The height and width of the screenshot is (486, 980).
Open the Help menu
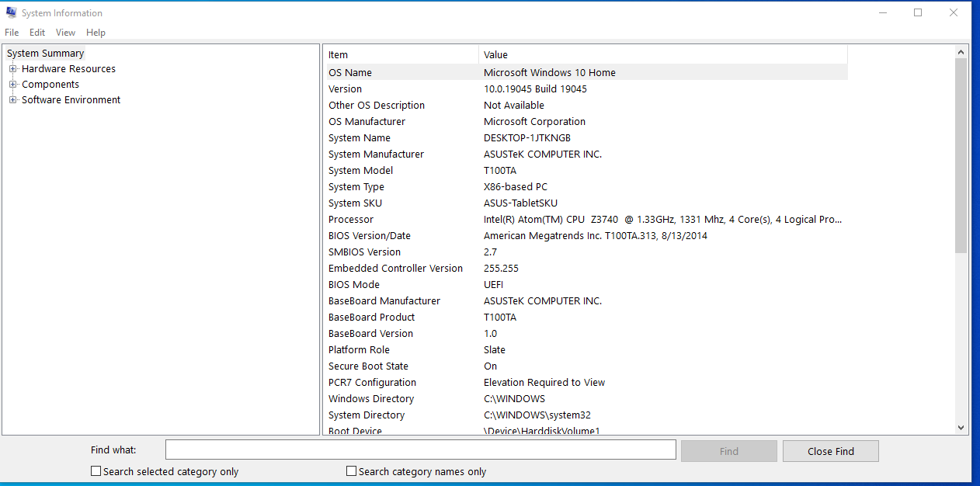pyautogui.click(x=96, y=33)
